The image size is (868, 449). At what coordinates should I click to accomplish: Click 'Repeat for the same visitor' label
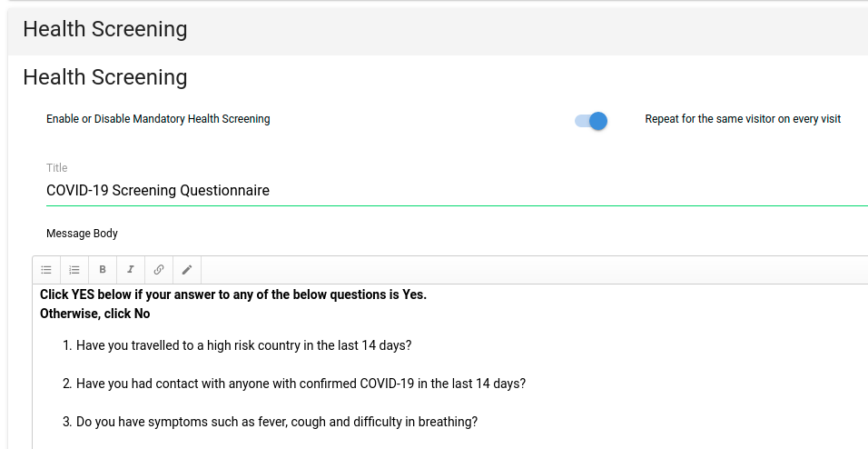(x=743, y=119)
